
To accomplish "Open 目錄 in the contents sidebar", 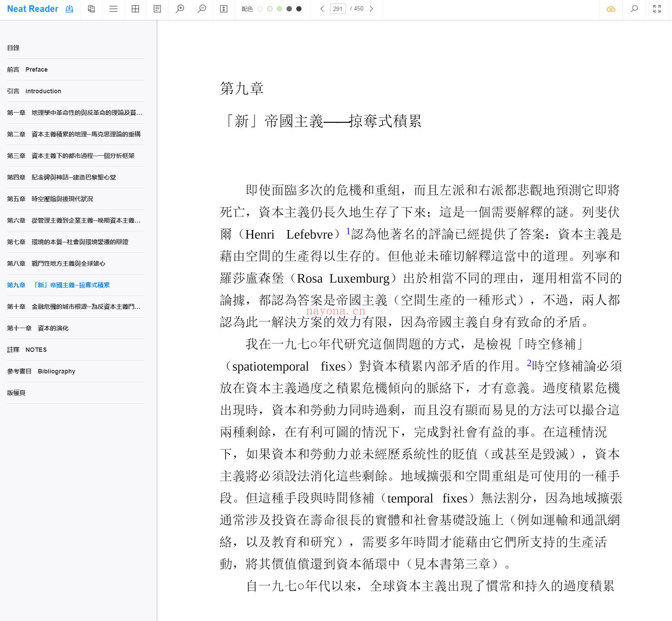I will tap(75, 48).
